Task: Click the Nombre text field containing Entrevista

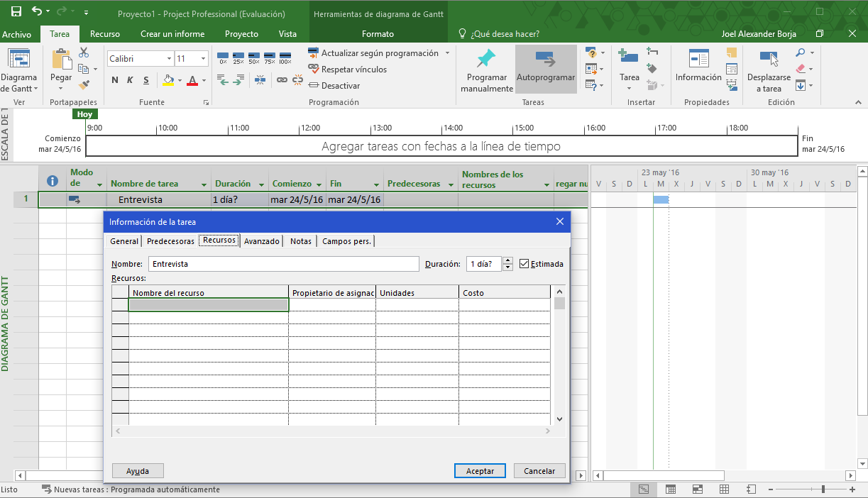Action: coord(283,264)
